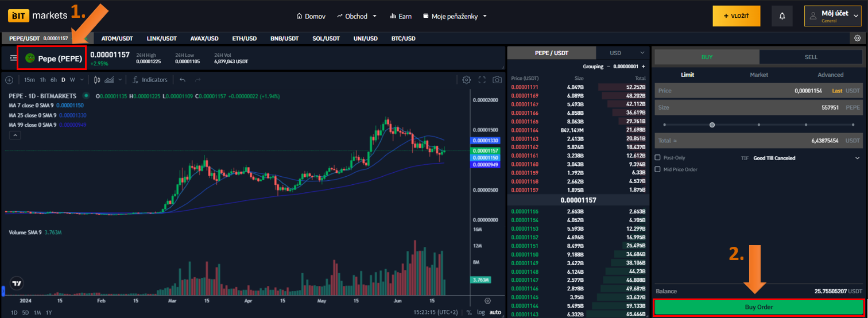Expand the Good Till Canceled dropdown
Screen dimensions: 868x318
[x=858, y=158]
